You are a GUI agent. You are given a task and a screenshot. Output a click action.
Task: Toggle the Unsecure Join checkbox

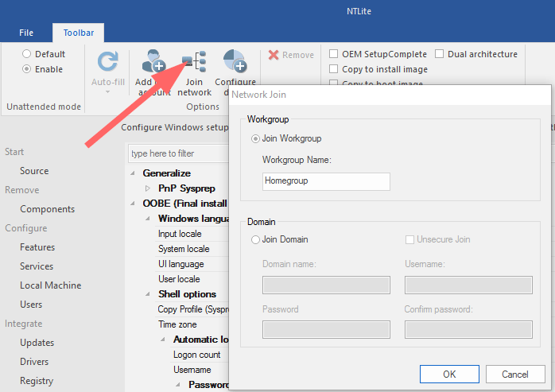(x=409, y=240)
